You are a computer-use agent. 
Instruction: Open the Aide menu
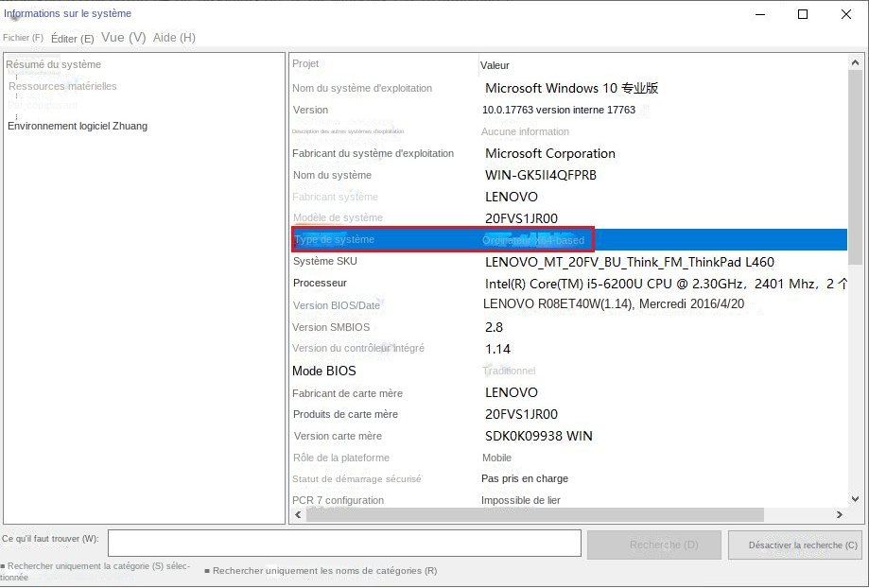(x=173, y=38)
